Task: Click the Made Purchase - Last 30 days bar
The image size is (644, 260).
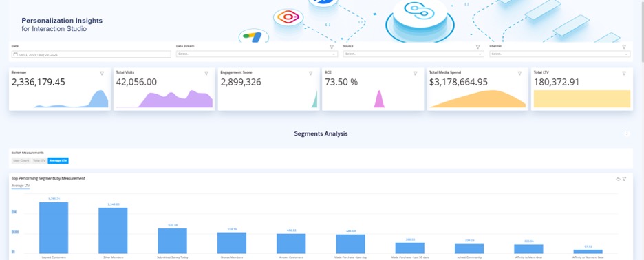Action: (x=410, y=248)
